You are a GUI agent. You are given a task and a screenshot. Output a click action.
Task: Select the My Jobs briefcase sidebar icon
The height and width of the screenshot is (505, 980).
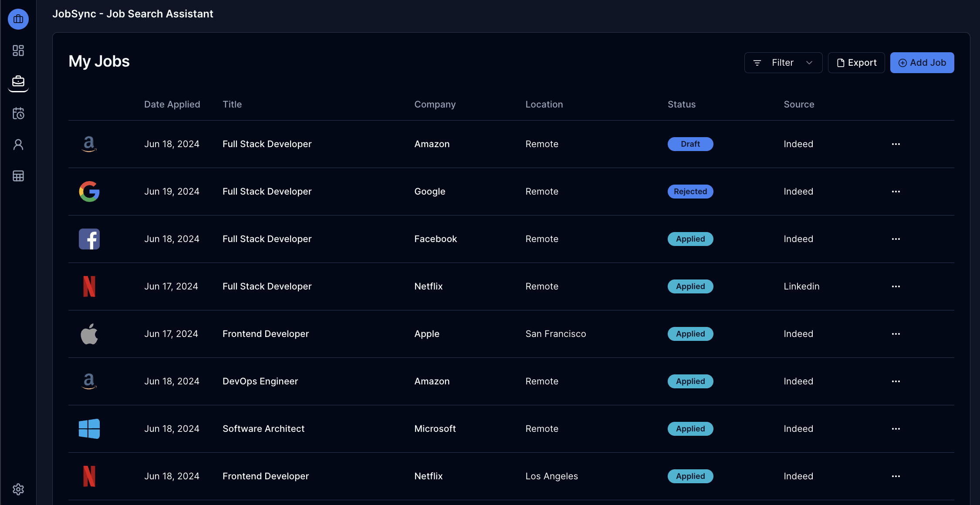(x=18, y=81)
